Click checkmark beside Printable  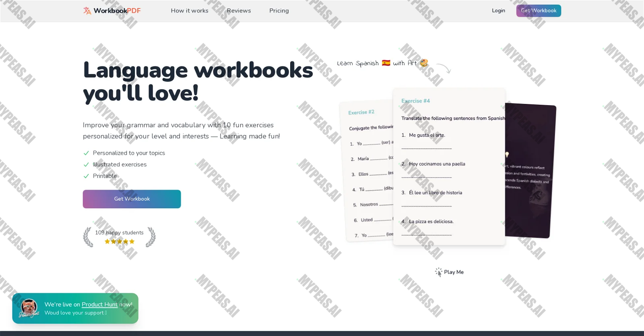[86, 176]
